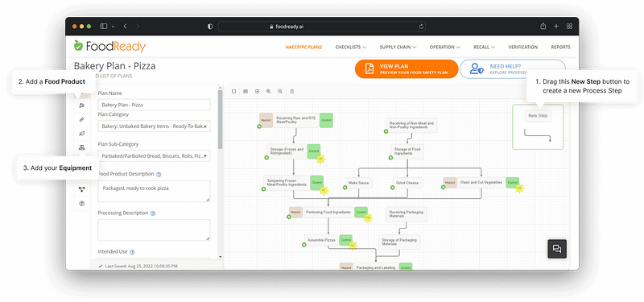Select the Receiving of Non-Meat and Non-Poultry Ingredients step

coord(411,125)
